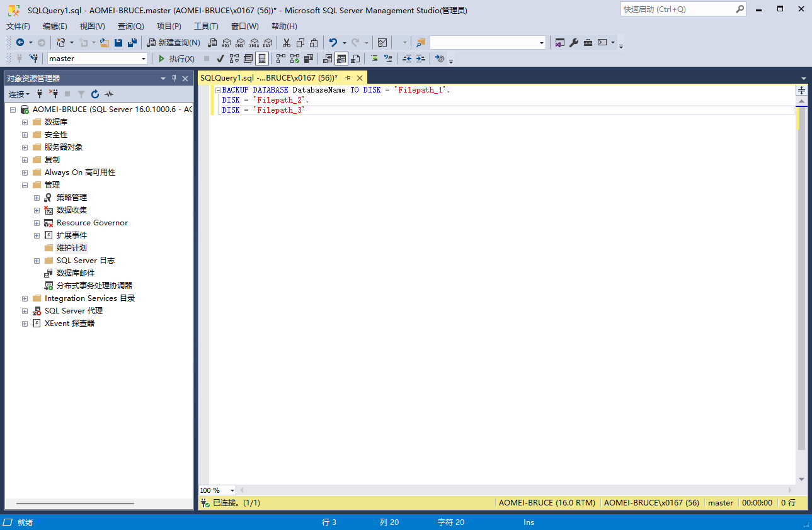The image size is (812, 530).
Task: Open the master database dropdown
Action: 144,59
